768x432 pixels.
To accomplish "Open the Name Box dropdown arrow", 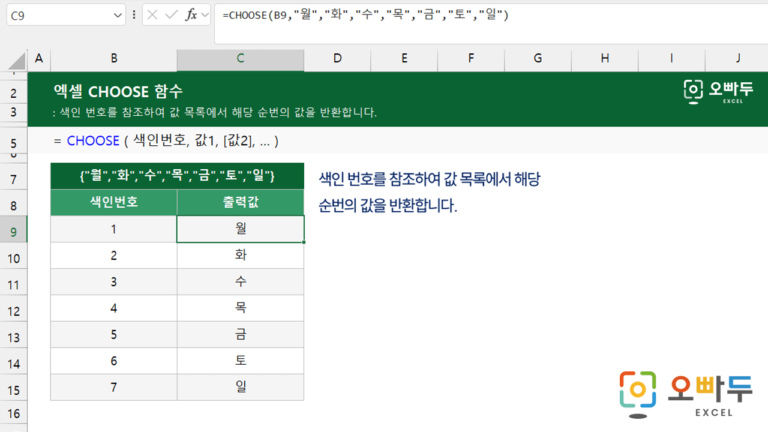I will 117,16.
